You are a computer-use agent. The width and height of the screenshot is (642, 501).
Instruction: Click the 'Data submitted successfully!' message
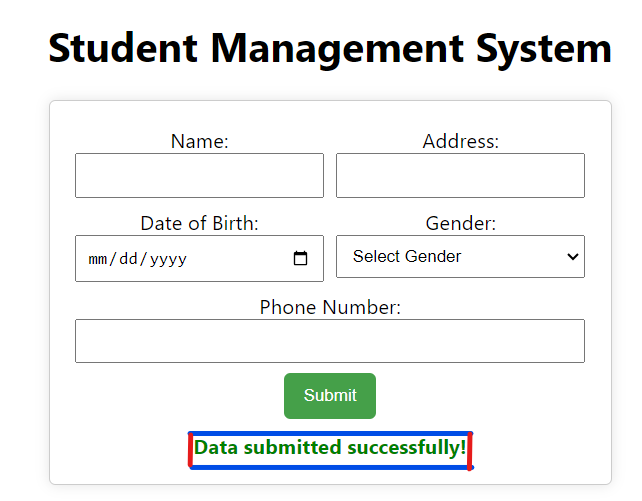point(329,448)
